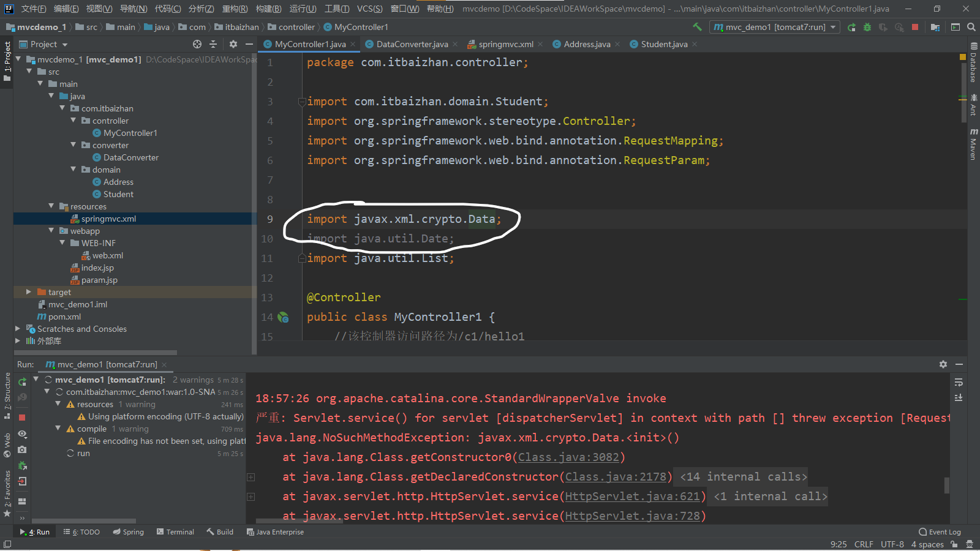
Task: Click the attach debugger bug icon in the Run panel
Action: [23, 465]
